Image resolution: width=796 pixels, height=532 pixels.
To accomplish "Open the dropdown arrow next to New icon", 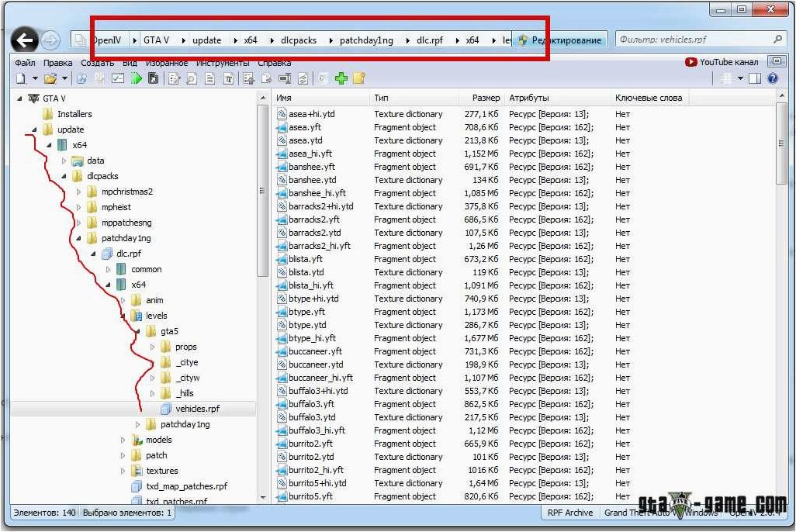I will pyautogui.click(x=35, y=78).
